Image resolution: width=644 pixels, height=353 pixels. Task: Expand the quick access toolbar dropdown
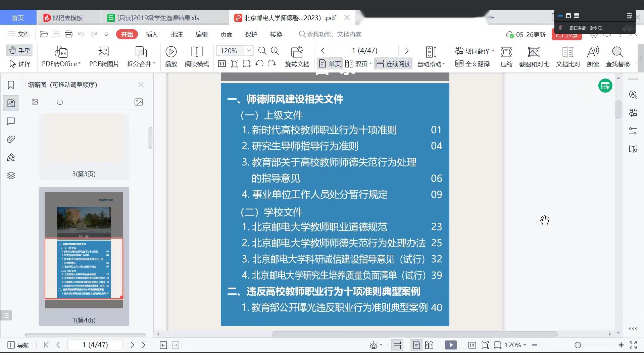[106, 34]
